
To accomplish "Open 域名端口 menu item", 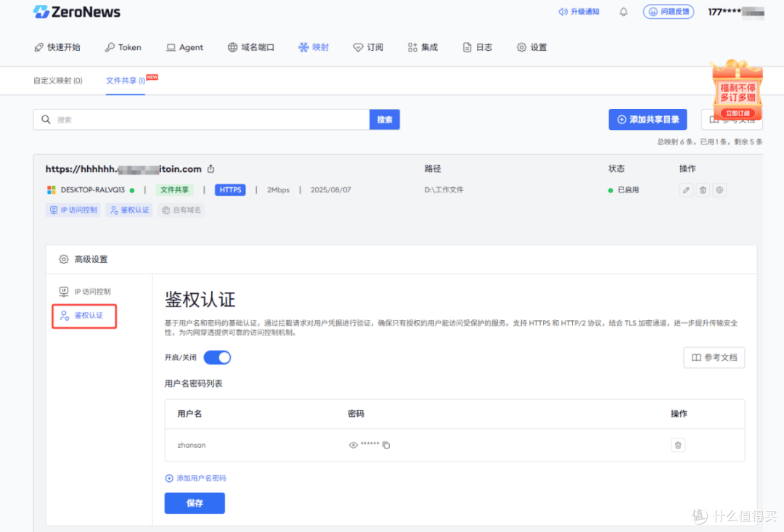I will tap(251, 47).
